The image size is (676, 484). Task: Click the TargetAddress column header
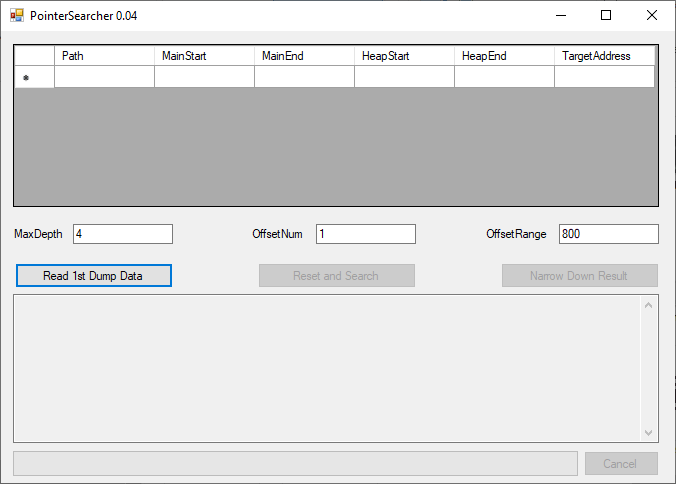(604, 56)
